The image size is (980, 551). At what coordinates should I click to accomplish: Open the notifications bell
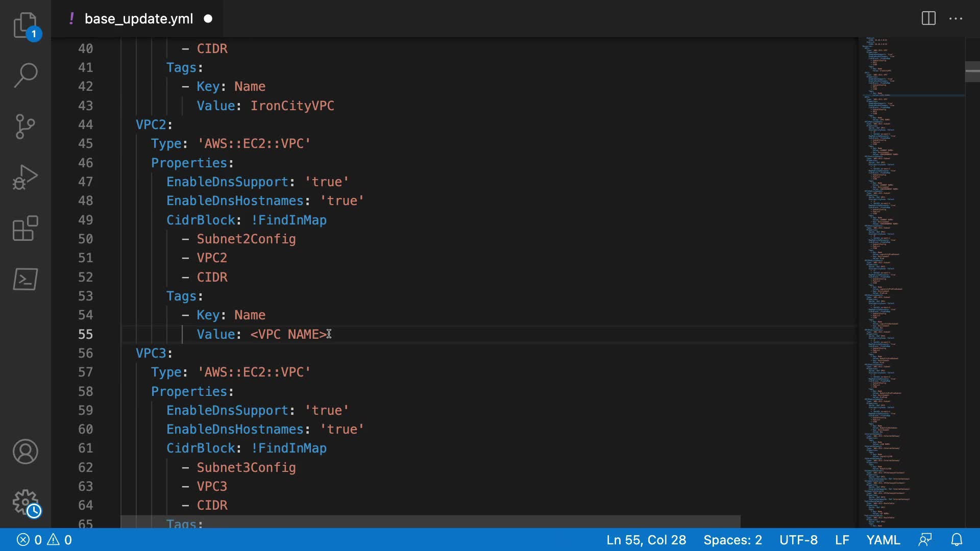point(957,540)
